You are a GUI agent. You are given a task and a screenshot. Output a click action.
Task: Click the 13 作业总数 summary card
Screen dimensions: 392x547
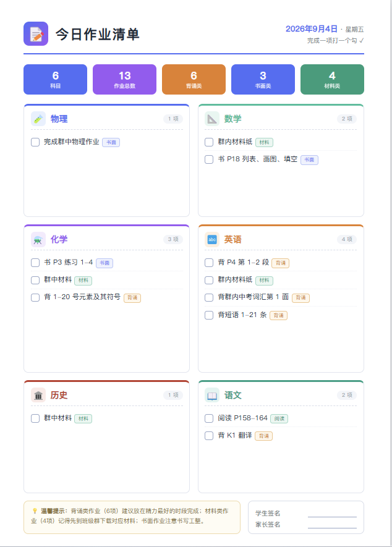[x=125, y=79]
